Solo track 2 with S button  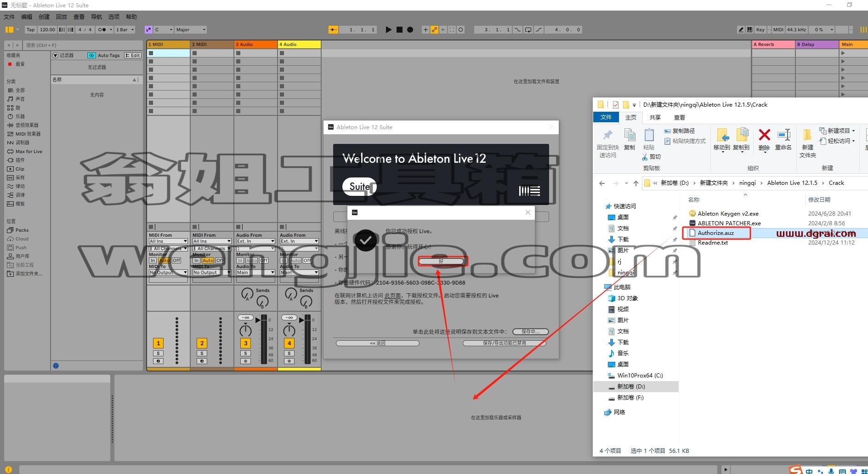(x=202, y=353)
